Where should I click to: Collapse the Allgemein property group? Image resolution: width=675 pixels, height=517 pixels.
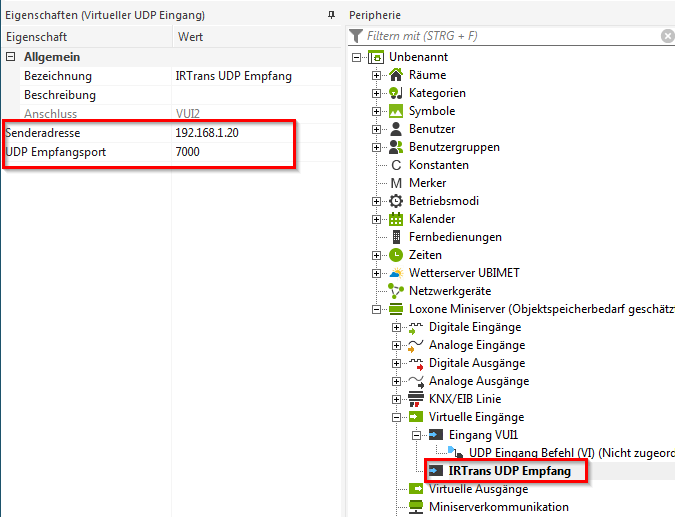click(x=11, y=57)
